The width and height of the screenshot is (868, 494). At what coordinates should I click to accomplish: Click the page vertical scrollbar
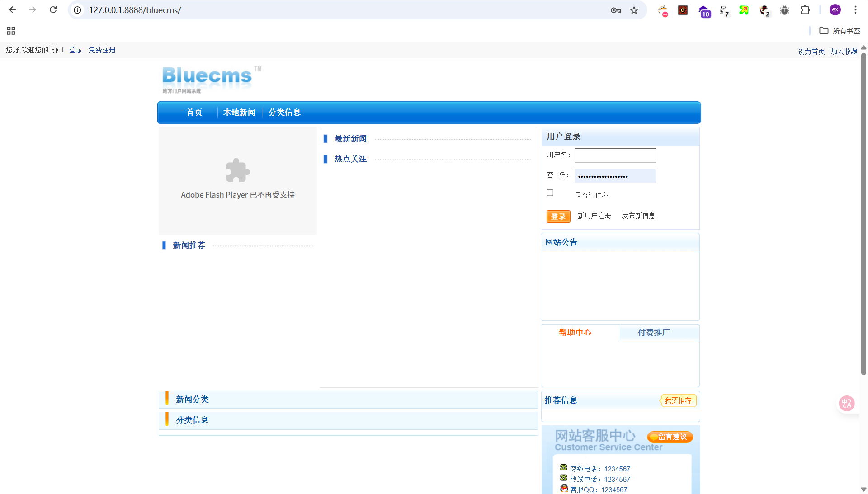(x=863, y=212)
